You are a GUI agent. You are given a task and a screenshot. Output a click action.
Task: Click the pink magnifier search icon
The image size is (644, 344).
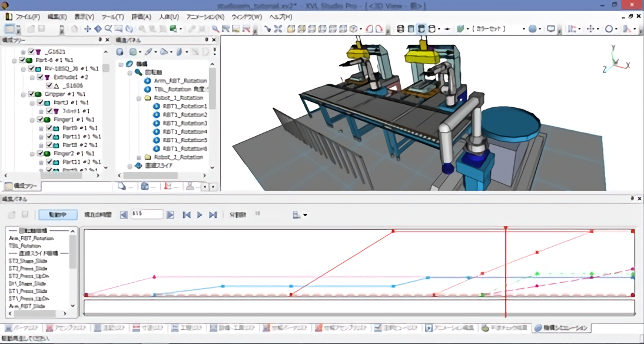[215, 29]
